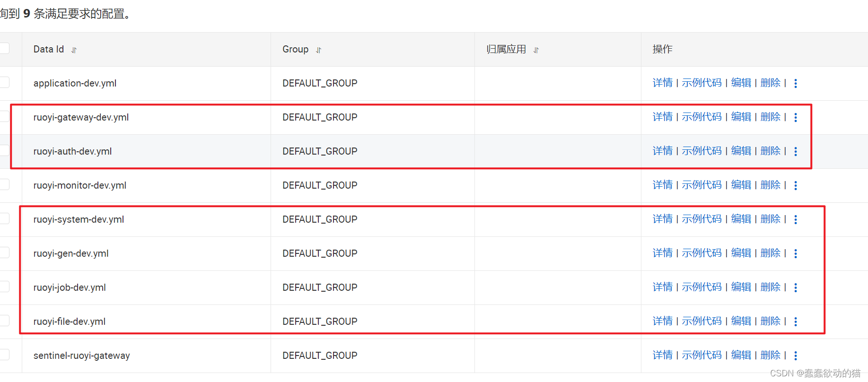Open more actions for application-dev.yml

coord(796,83)
